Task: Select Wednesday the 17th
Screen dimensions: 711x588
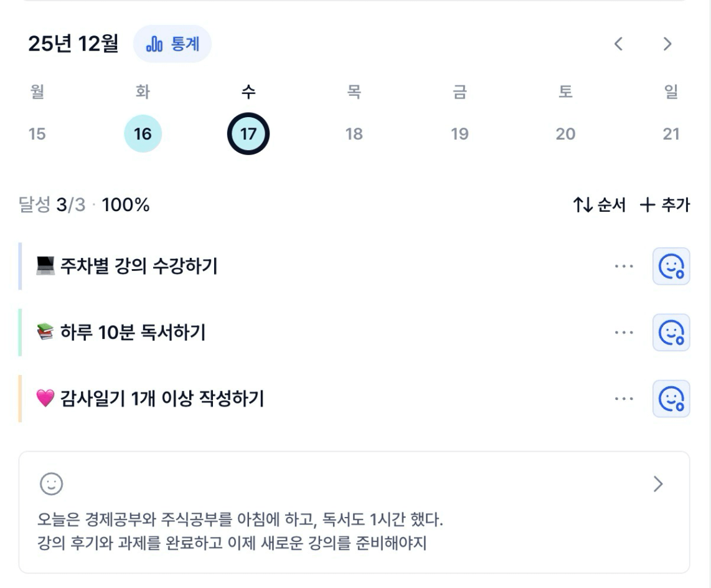Action: (248, 134)
